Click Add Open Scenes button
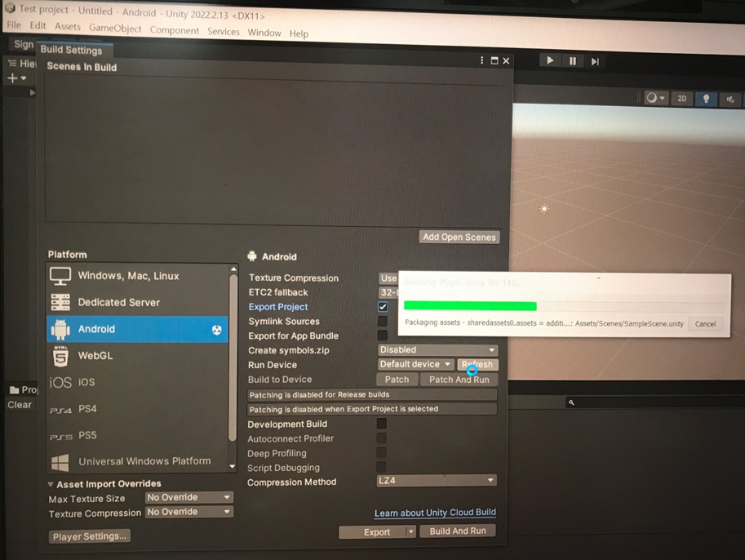 click(x=459, y=237)
